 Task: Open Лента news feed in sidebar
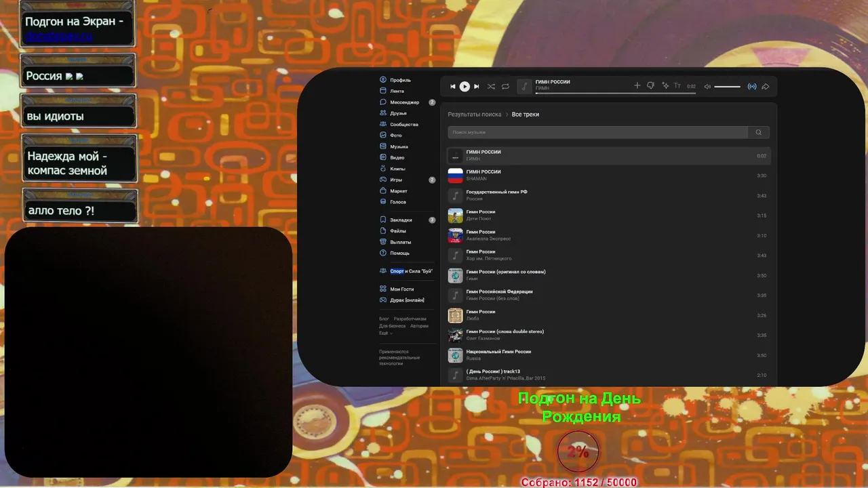click(x=397, y=91)
